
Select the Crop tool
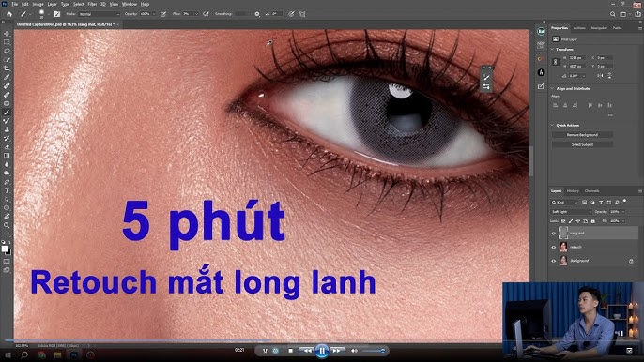(x=7, y=68)
